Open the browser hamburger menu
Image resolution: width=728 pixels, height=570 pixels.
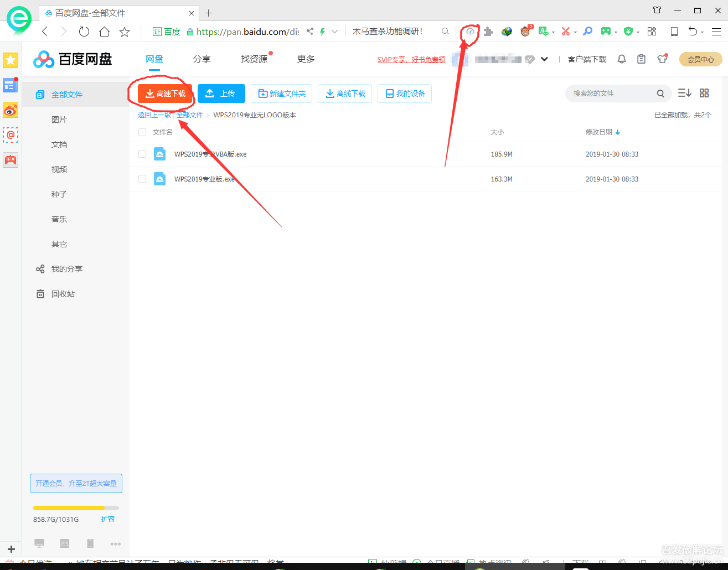click(716, 32)
